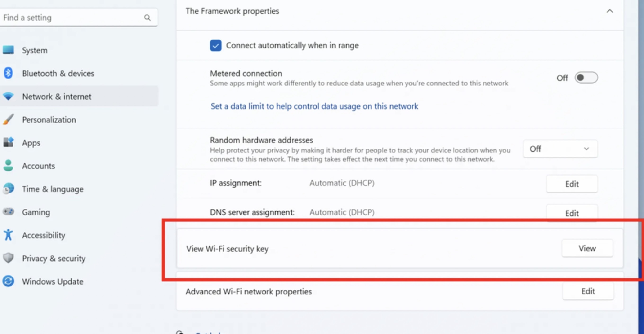
Task: Click the Windows Update icon
Action: click(8, 281)
